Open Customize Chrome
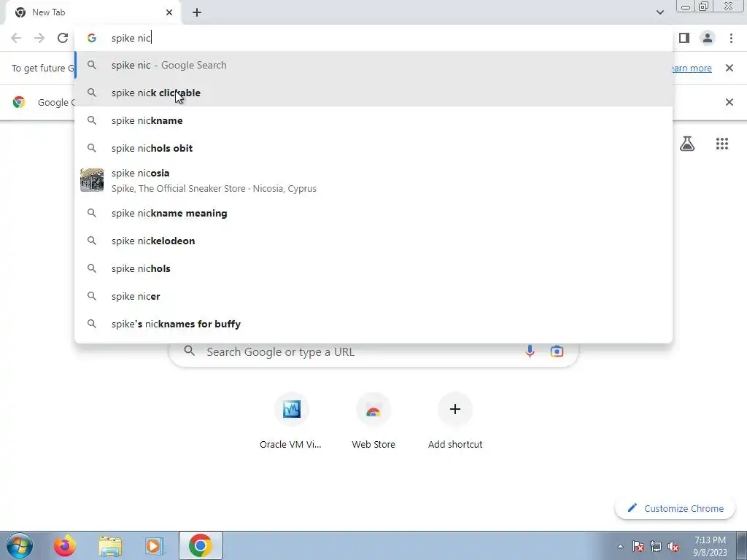 pos(675,508)
